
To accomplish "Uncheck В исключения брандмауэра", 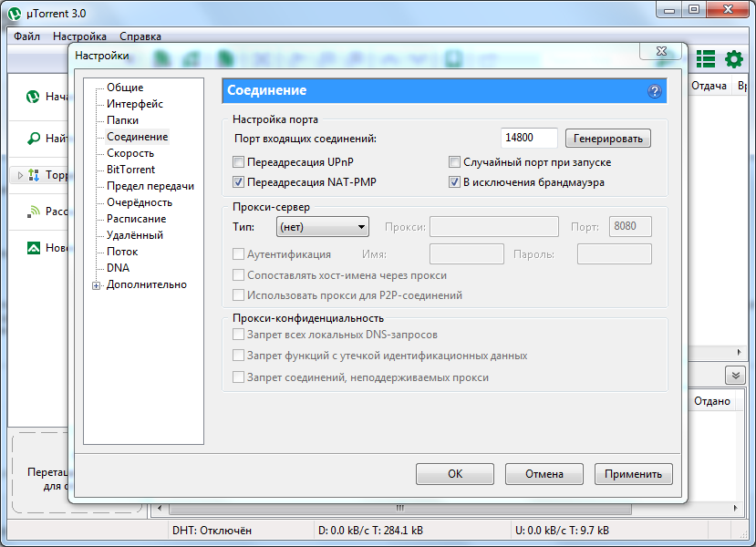I will click(454, 182).
